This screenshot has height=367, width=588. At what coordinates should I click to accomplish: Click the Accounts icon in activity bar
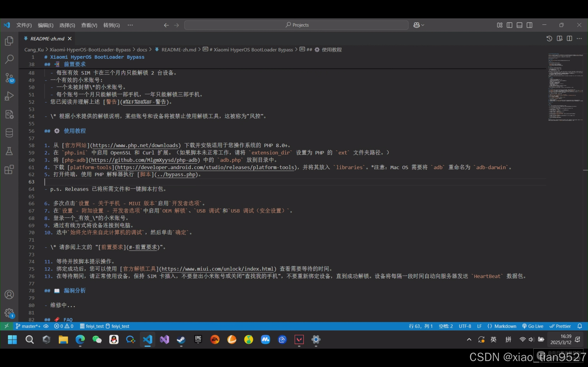9,295
